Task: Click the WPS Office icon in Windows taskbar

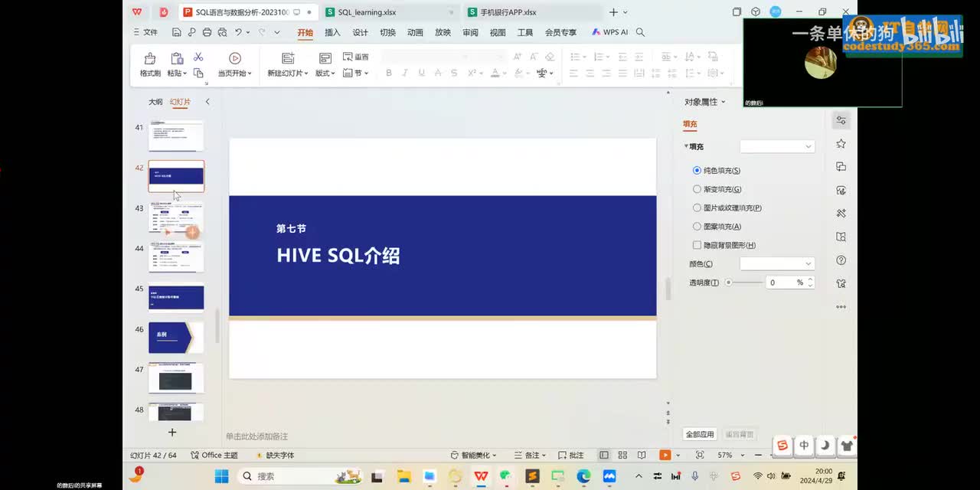Action: tap(481, 476)
